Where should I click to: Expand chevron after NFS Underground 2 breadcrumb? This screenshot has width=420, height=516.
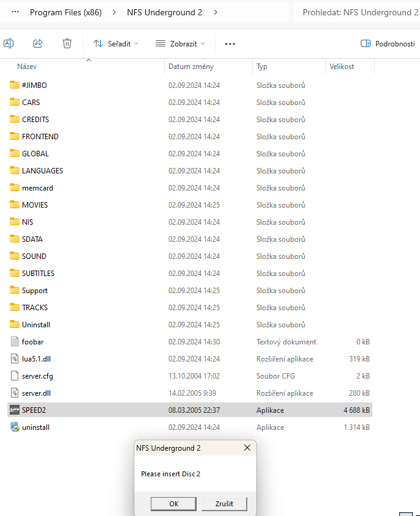click(215, 12)
